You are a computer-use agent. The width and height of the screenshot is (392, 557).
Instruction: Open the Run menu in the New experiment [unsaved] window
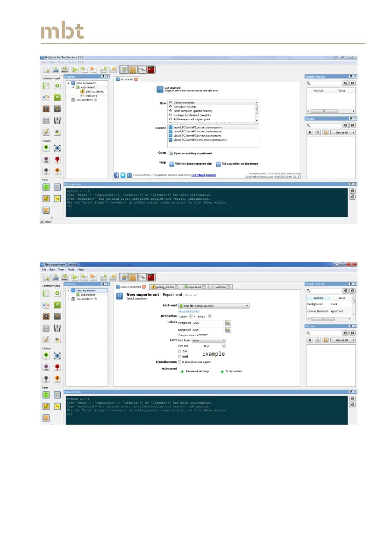coord(52,269)
